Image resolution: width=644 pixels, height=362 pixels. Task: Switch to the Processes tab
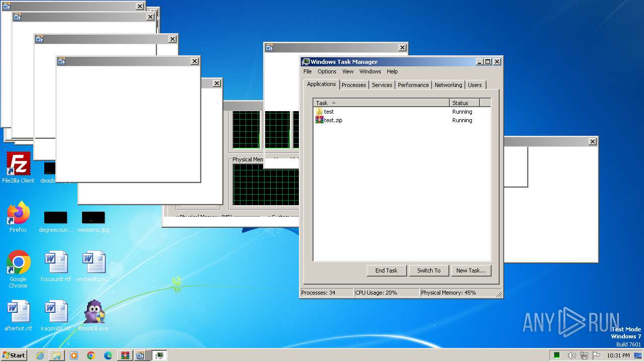pyautogui.click(x=354, y=85)
